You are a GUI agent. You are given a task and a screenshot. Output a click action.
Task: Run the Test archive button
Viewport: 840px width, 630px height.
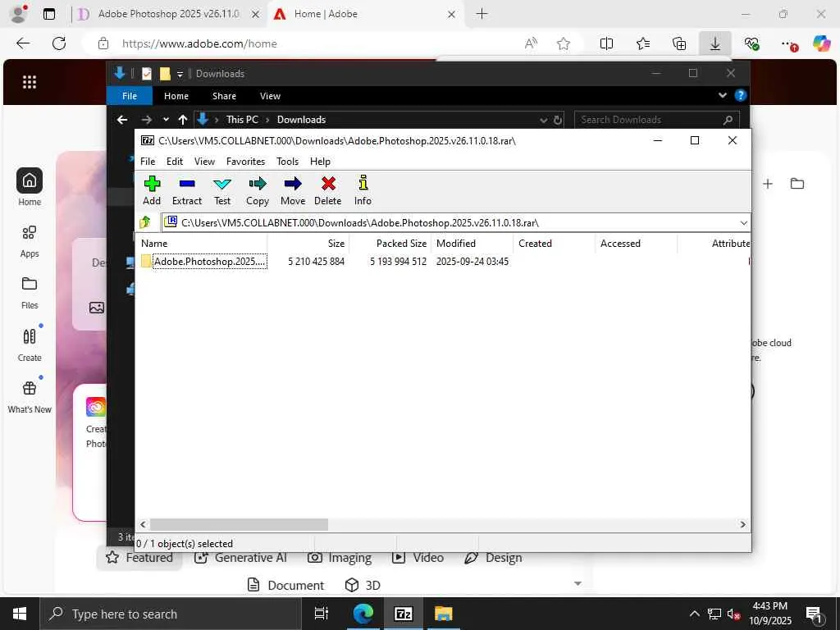pos(222,190)
